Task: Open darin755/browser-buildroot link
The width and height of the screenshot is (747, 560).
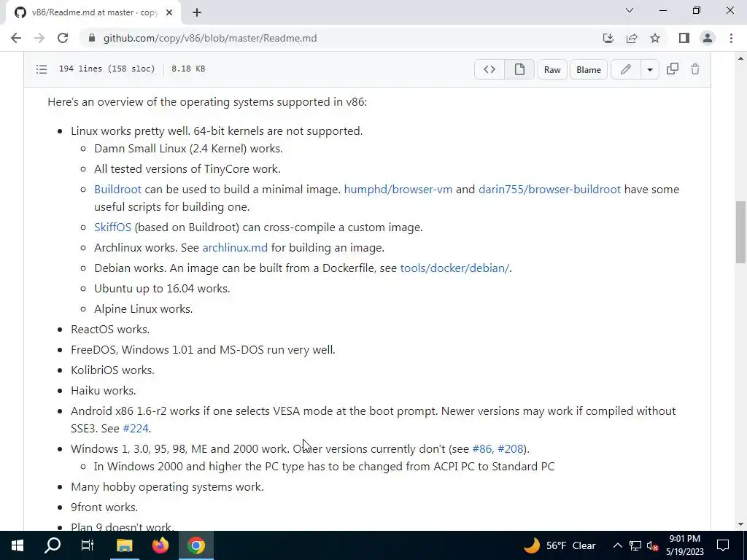Action: [550, 190]
